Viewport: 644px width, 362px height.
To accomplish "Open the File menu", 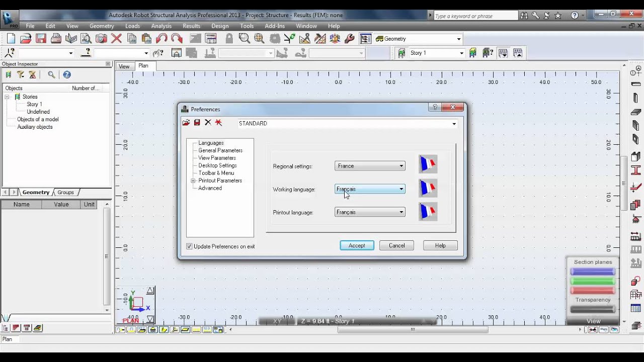I will [x=30, y=26].
